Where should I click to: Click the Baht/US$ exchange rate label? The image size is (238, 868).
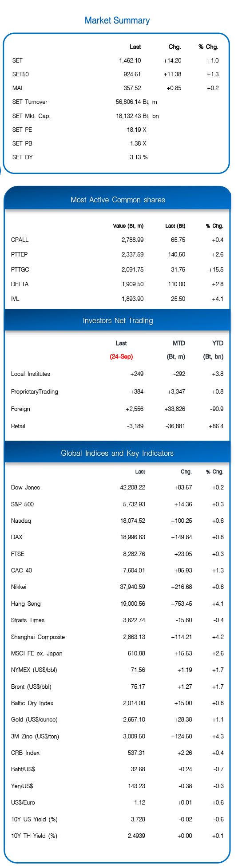[x=23, y=769]
